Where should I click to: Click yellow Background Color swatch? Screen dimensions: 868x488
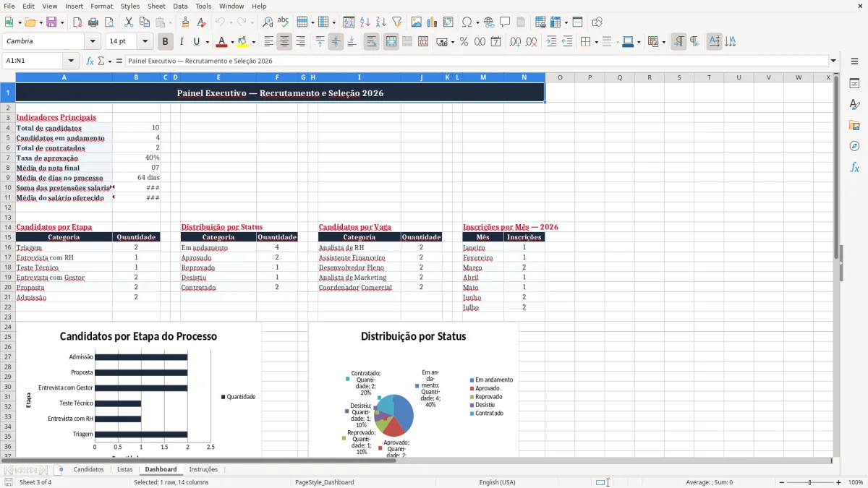243,42
